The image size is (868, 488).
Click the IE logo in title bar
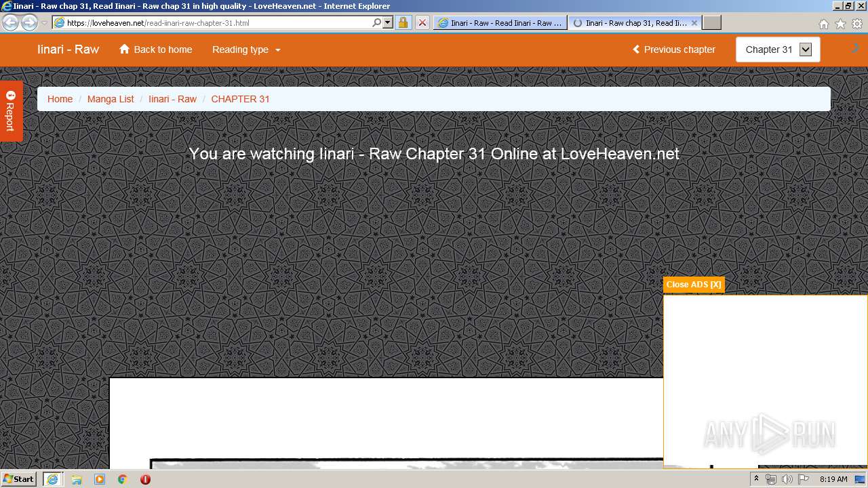[6, 6]
